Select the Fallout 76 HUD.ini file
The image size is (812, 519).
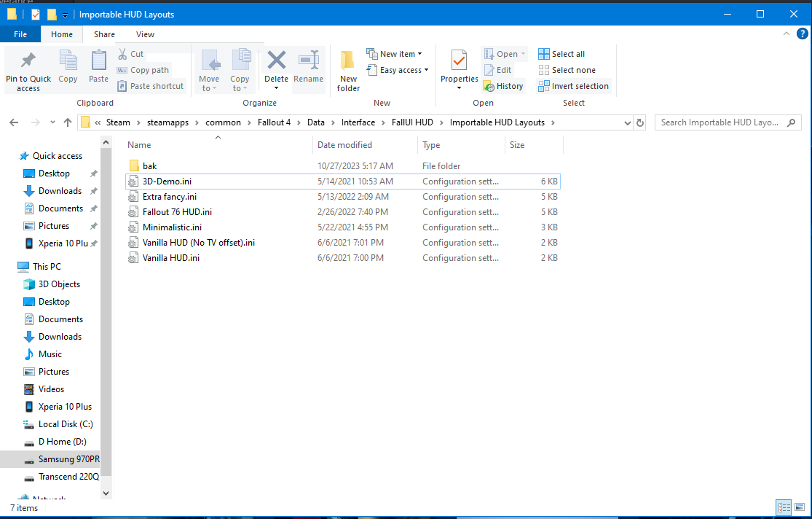point(177,212)
